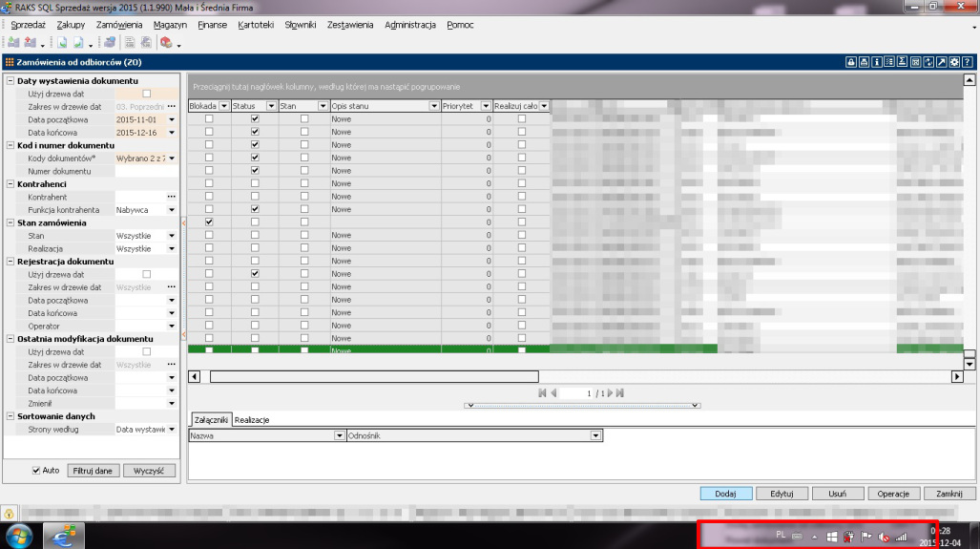Toggle 'Użyj drzewa dat' under Daty wystawienia dokumentu
Image resolution: width=980 pixels, height=549 pixels.
(x=147, y=94)
